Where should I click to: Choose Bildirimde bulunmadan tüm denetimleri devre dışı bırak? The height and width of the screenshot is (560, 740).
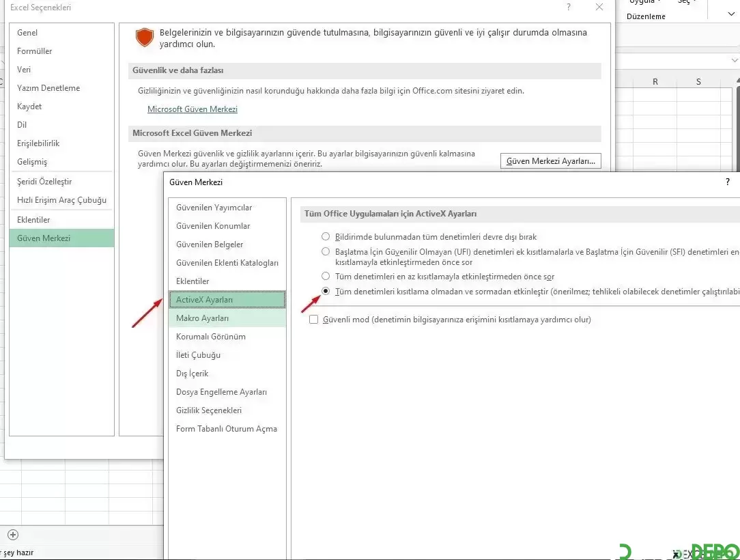tap(326, 236)
